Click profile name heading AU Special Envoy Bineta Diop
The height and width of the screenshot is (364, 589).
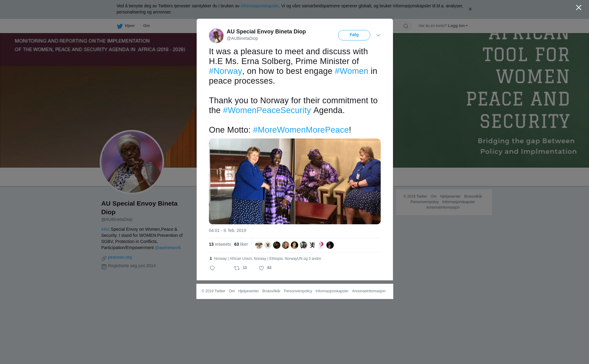139,208
